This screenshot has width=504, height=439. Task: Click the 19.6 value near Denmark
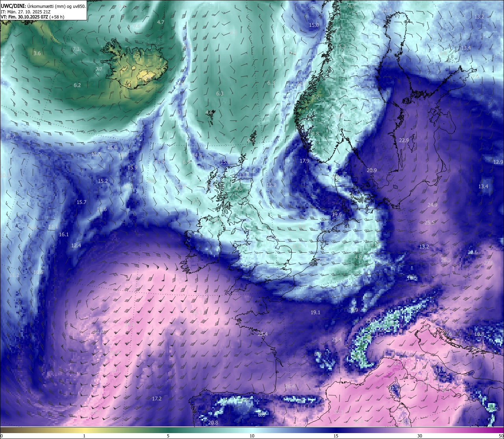click(x=337, y=215)
